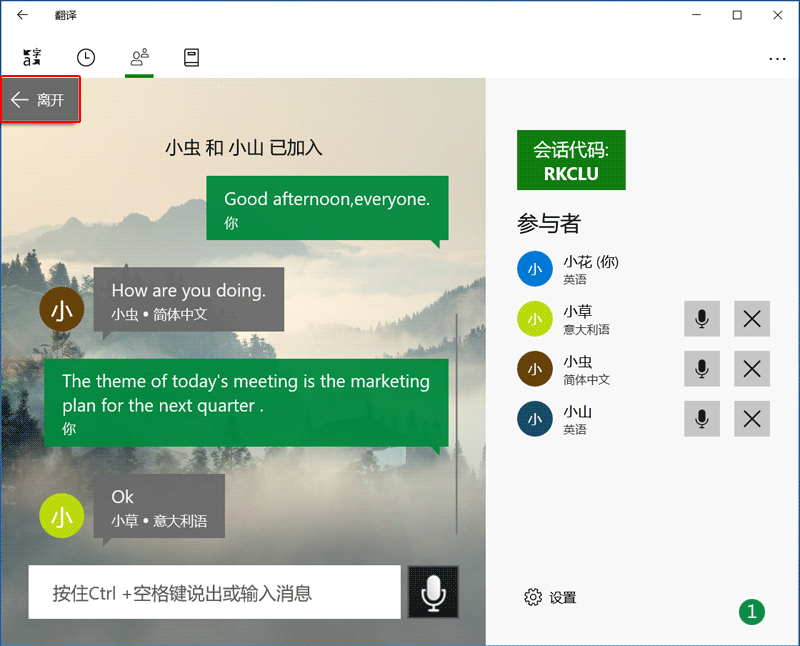This screenshot has height=646, width=800.
Task: Click the back arrow in title bar
Action: 23,15
